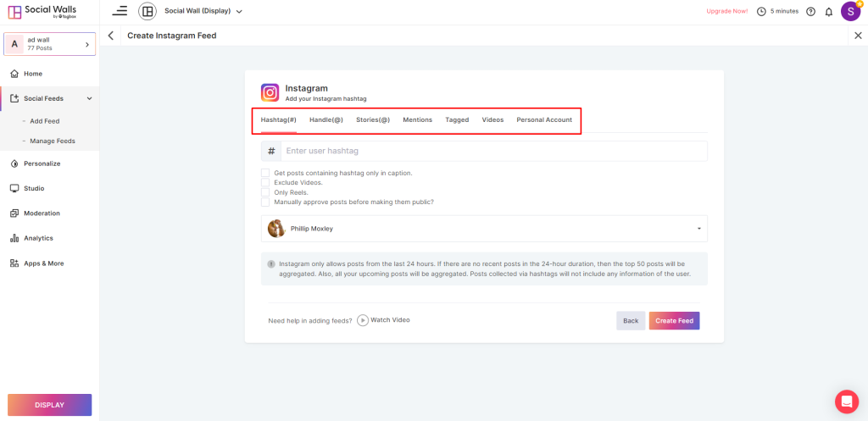This screenshot has height=421, width=868.
Task: Open the Social Wall (Display) dropdown
Action: (203, 11)
